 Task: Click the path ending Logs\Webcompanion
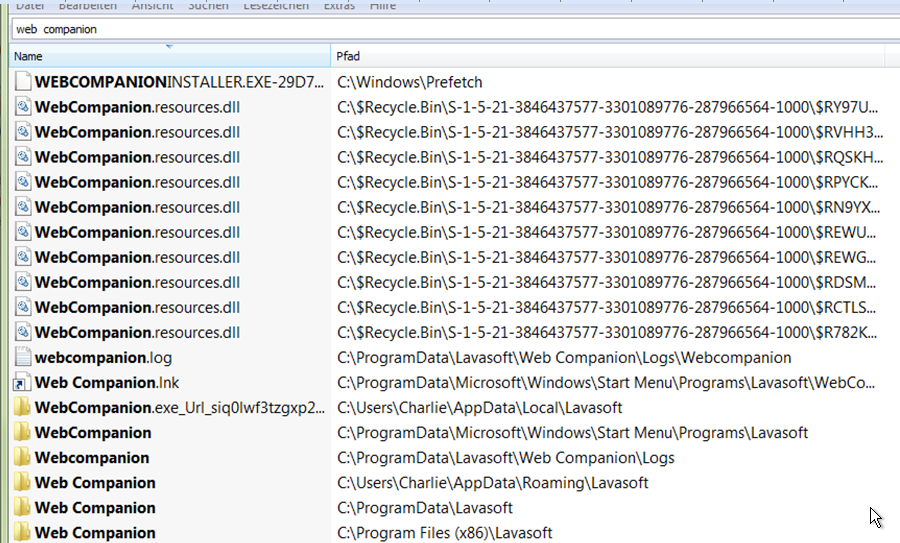tap(564, 358)
